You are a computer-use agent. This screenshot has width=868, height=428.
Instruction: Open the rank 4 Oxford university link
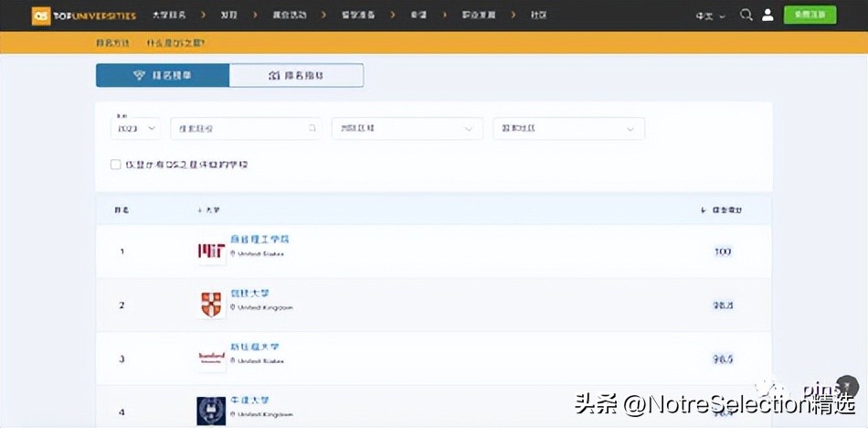point(249,401)
